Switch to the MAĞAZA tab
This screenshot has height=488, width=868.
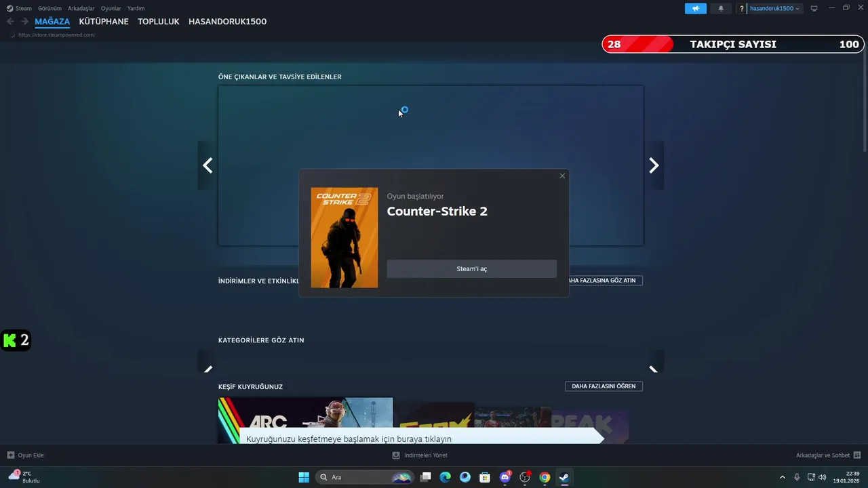52,22
